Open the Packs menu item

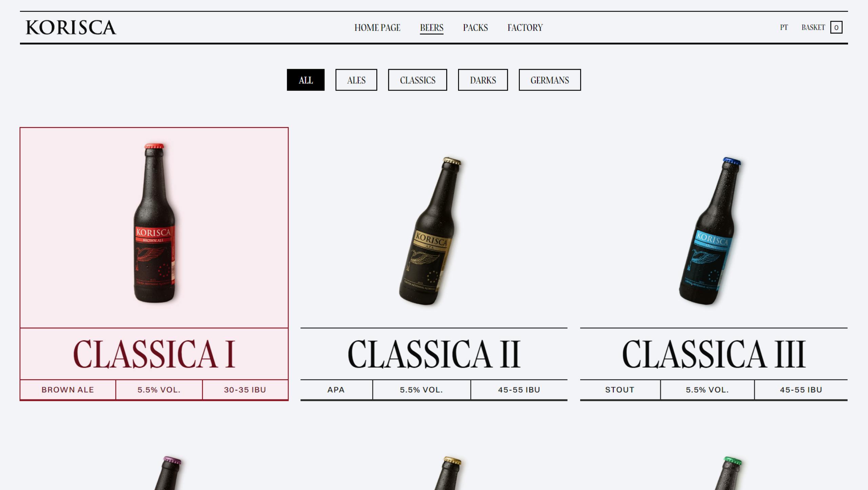[475, 27]
